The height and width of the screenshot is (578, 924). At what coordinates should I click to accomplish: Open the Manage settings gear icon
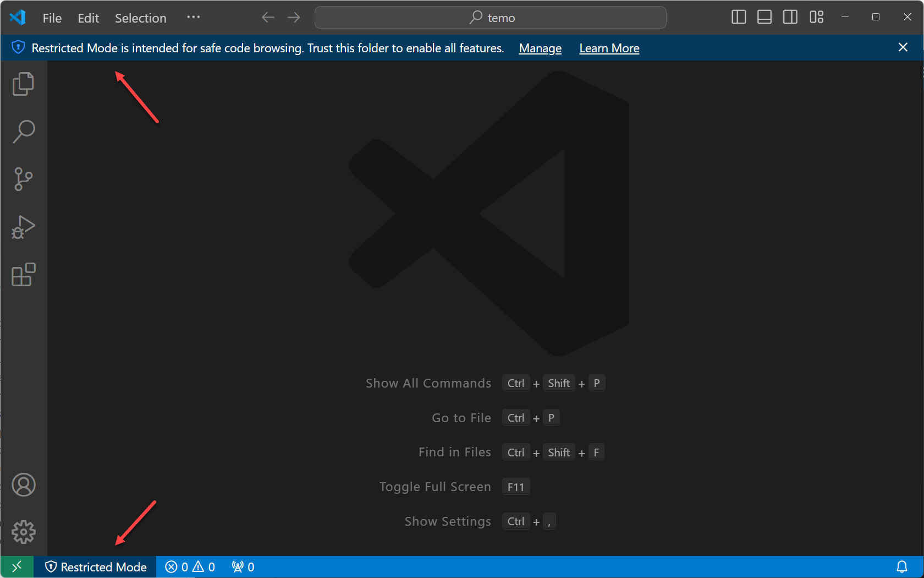(x=23, y=532)
